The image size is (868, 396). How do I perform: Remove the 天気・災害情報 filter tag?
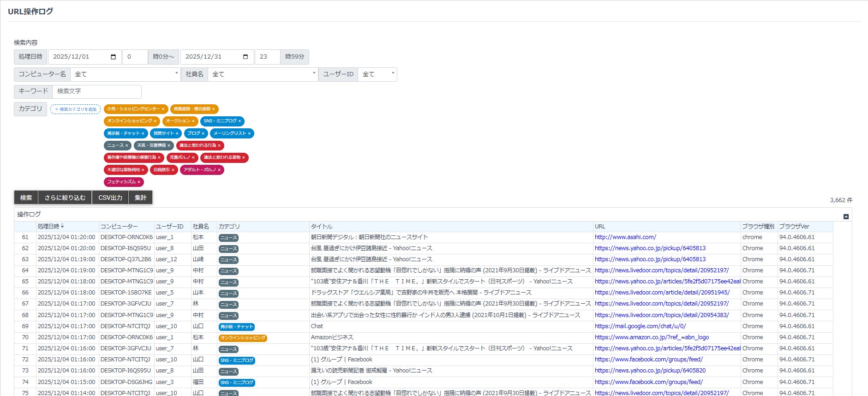click(x=169, y=145)
